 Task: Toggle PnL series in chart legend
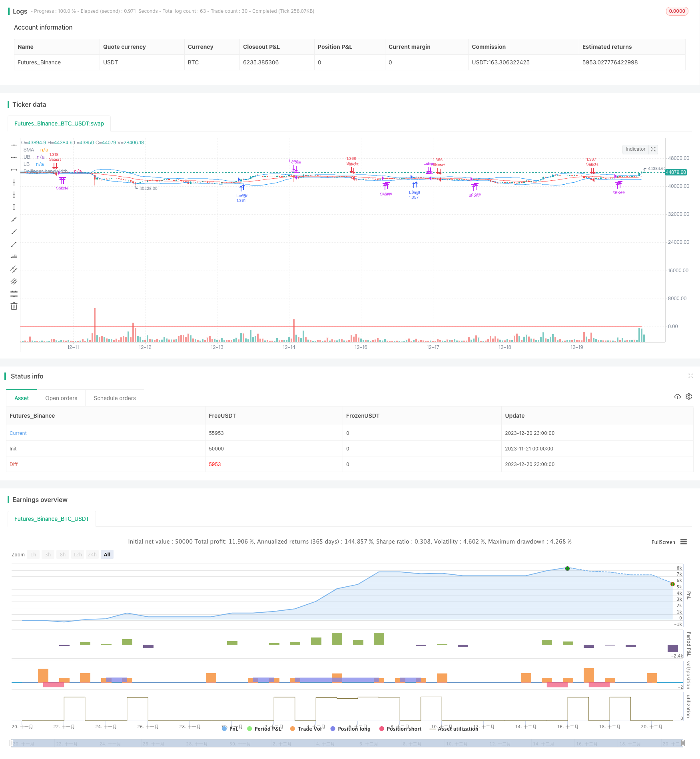tap(230, 729)
